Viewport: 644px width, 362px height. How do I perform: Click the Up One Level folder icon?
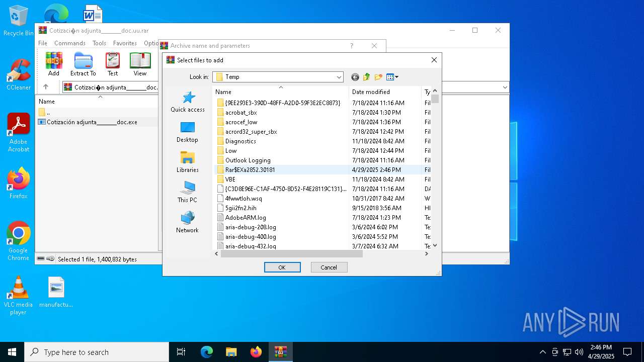[366, 77]
